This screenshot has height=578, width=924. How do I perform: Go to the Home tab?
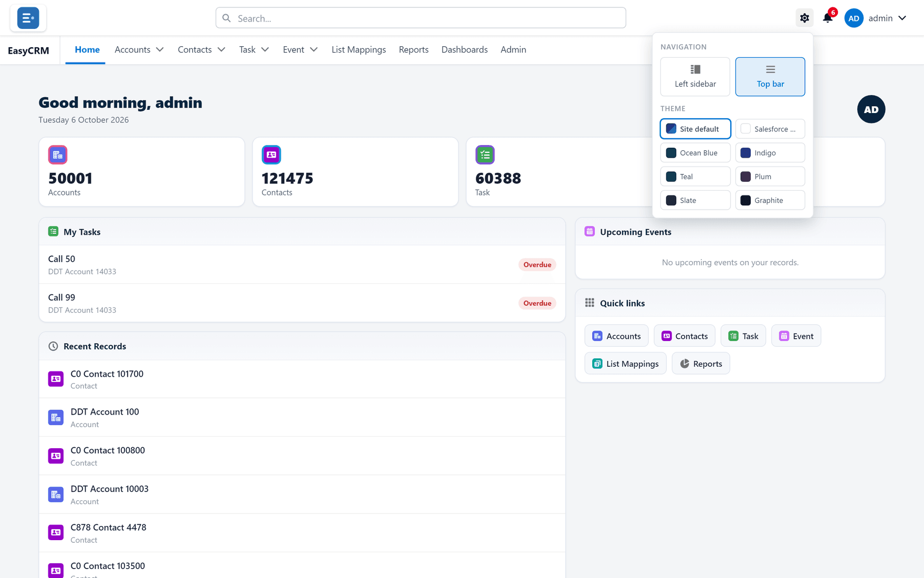pos(87,49)
